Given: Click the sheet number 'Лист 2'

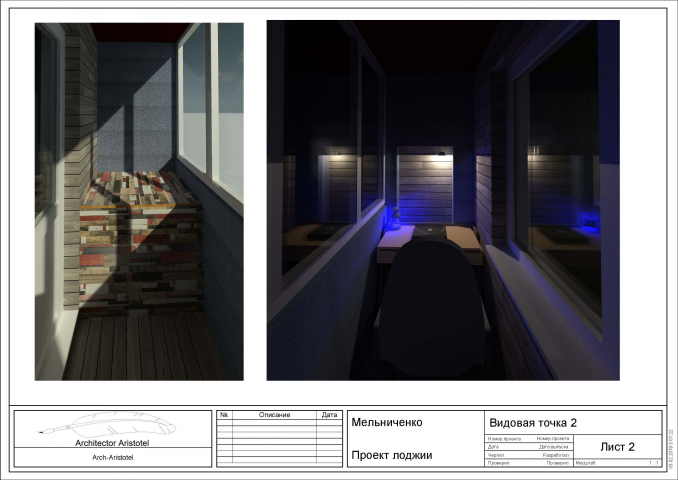Looking at the screenshot, I should point(617,447).
